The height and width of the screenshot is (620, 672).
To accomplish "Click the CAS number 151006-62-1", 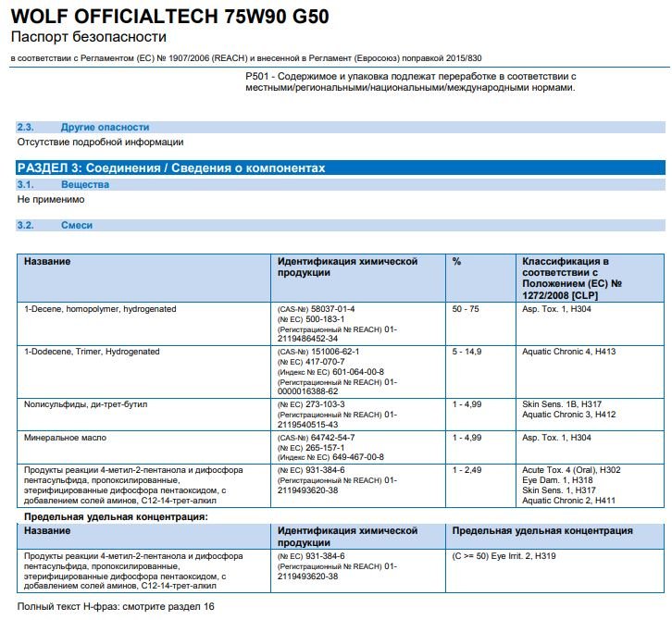I will coord(335,352).
